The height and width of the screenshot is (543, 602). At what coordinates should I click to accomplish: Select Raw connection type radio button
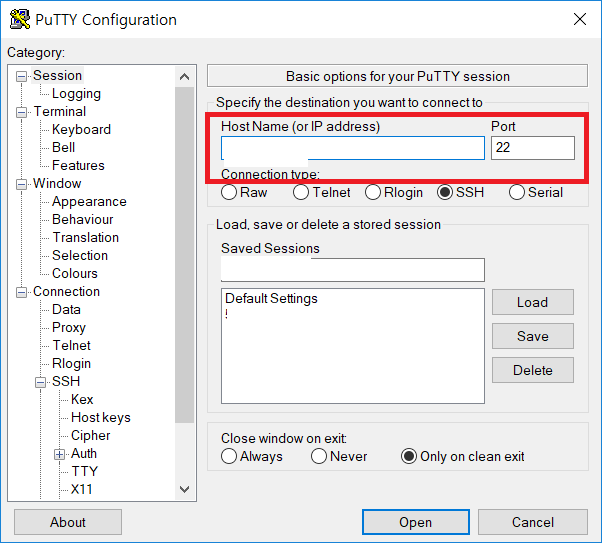tap(229, 192)
